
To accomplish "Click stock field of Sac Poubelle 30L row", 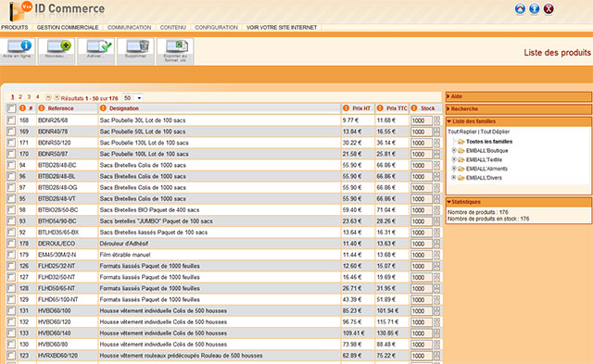I will [x=422, y=120].
